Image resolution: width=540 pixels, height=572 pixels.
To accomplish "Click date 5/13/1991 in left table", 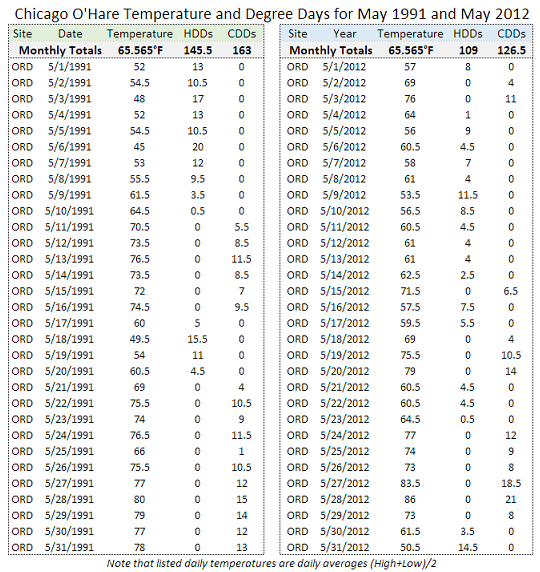I will click(x=69, y=259).
